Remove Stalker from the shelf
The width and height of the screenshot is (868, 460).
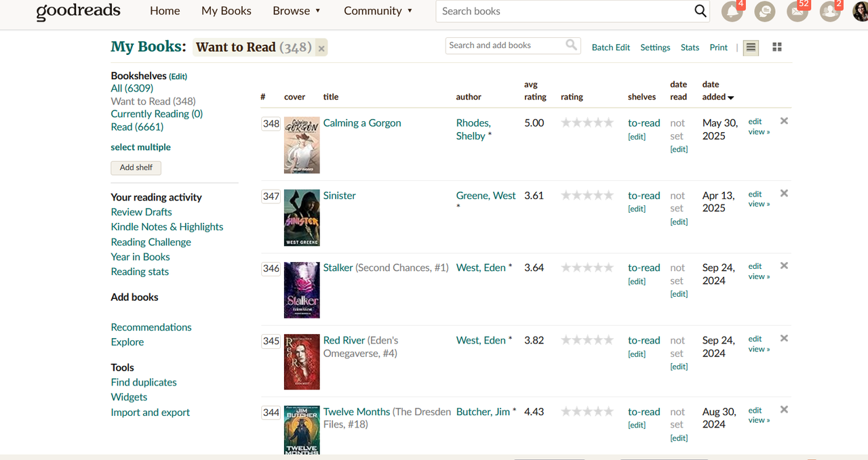click(x=784, y=266)
